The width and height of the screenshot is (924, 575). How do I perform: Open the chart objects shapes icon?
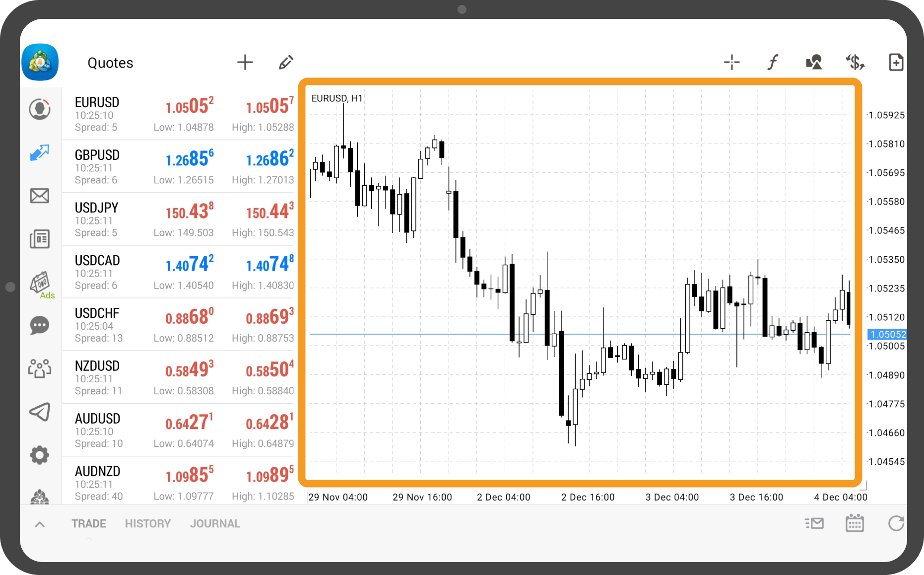point(814,63)
